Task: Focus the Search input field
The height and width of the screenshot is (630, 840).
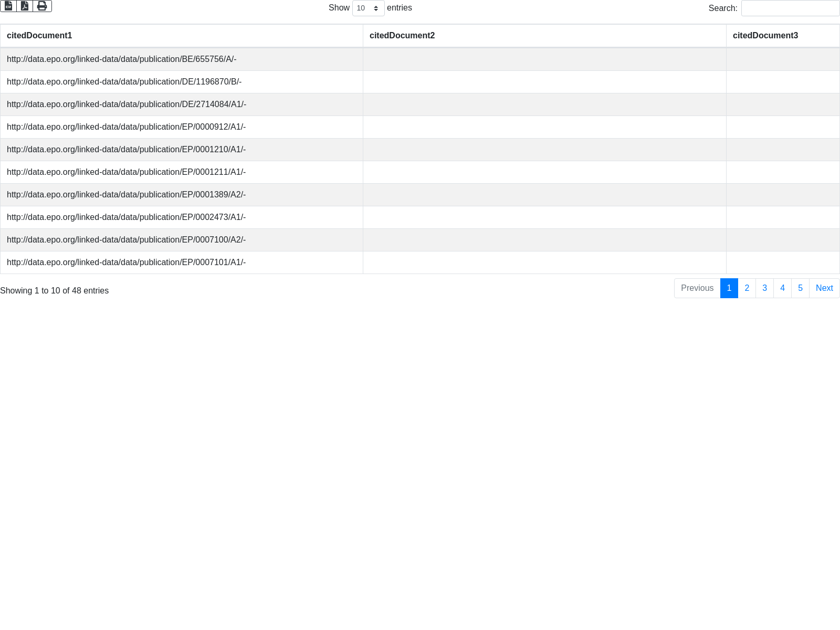Action: (x=790, y=8)
